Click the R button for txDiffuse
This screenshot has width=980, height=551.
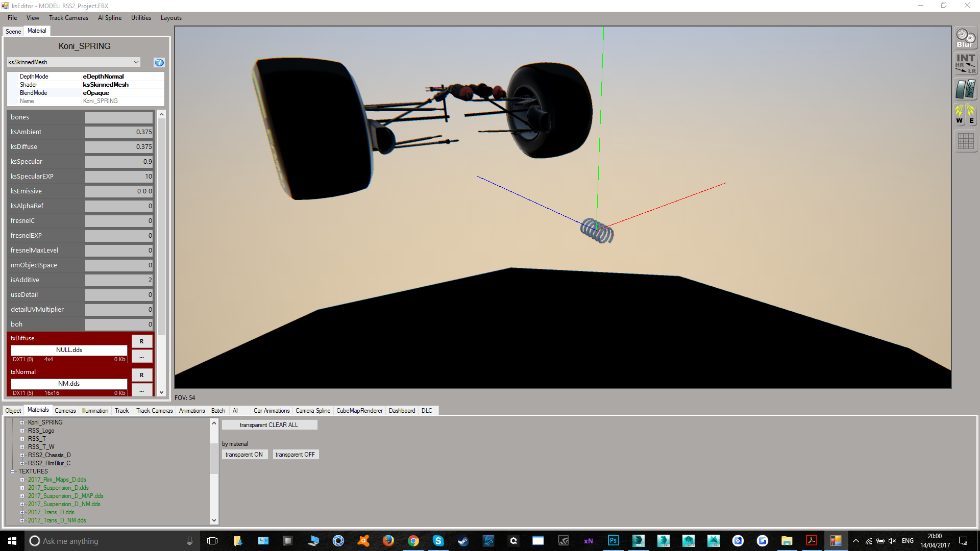[x=142, y=341]
